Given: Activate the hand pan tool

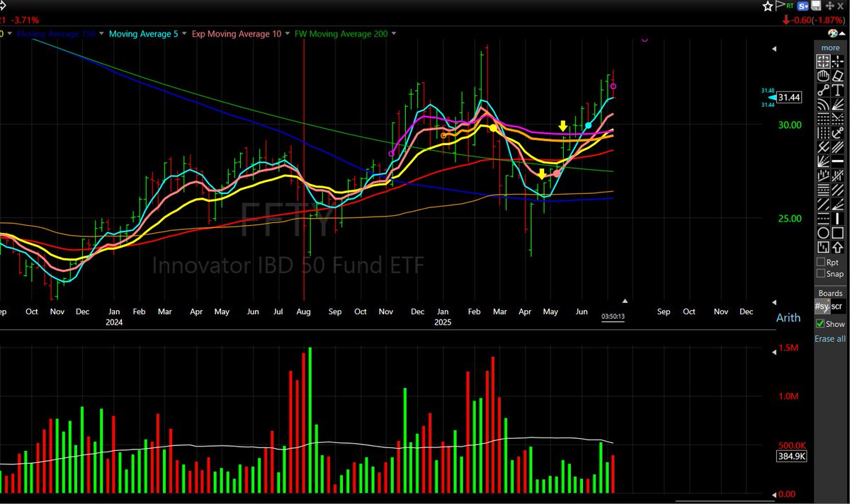Looking at the screenshot, I should click(x=822, y=76).
